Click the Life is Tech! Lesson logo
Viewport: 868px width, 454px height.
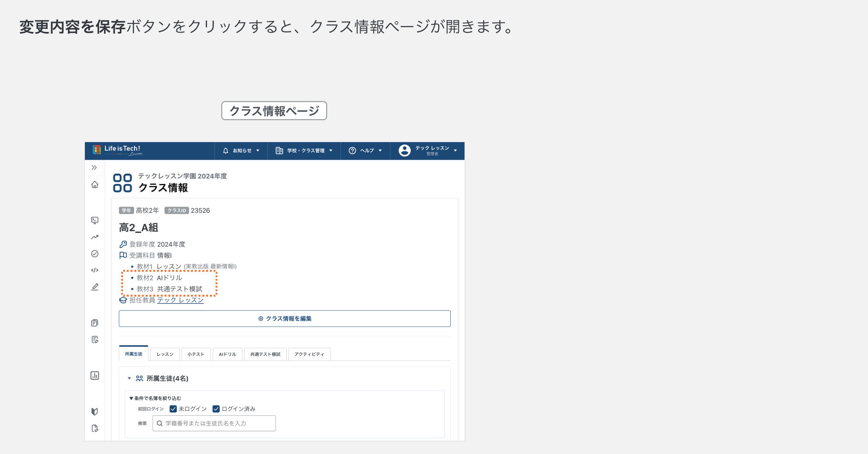coord(117,150)
